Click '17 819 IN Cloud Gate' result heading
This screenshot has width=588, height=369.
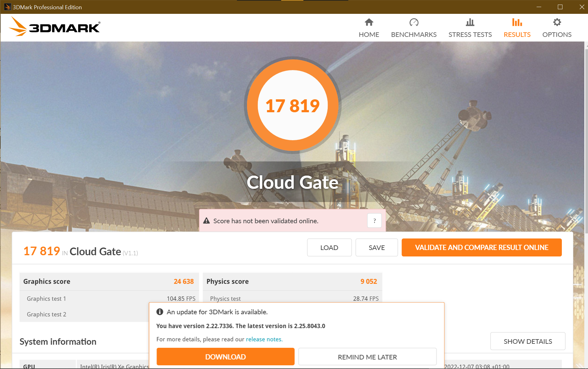pyautogui.click(x=81, y=251)
